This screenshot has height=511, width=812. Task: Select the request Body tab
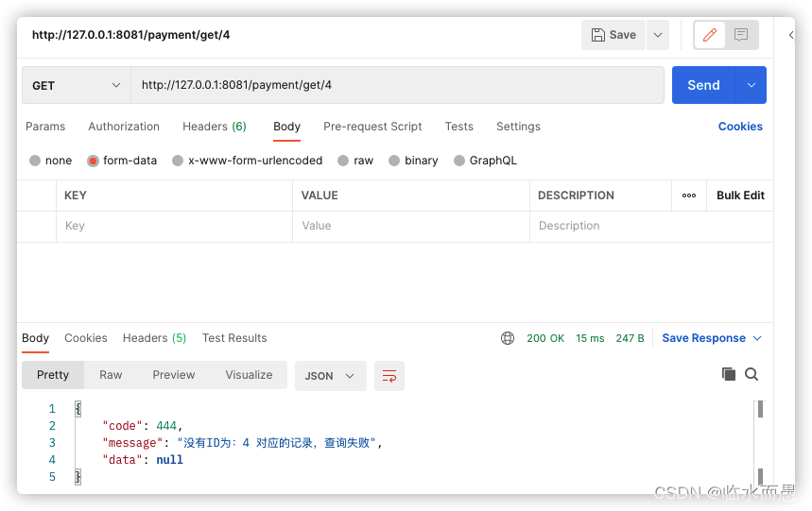coord(286,127)
